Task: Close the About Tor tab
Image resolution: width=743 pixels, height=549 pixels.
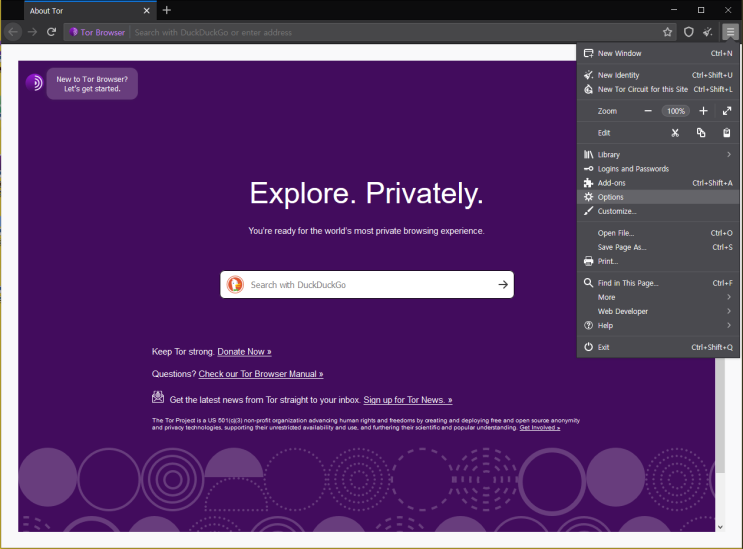Action: pyautogui.click(x=147, y=10)
